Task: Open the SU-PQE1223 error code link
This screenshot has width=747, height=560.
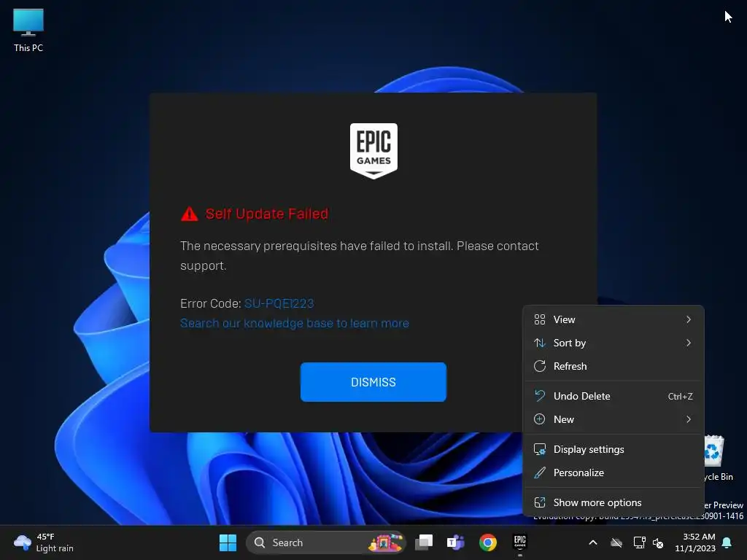Action: point(279,303)
